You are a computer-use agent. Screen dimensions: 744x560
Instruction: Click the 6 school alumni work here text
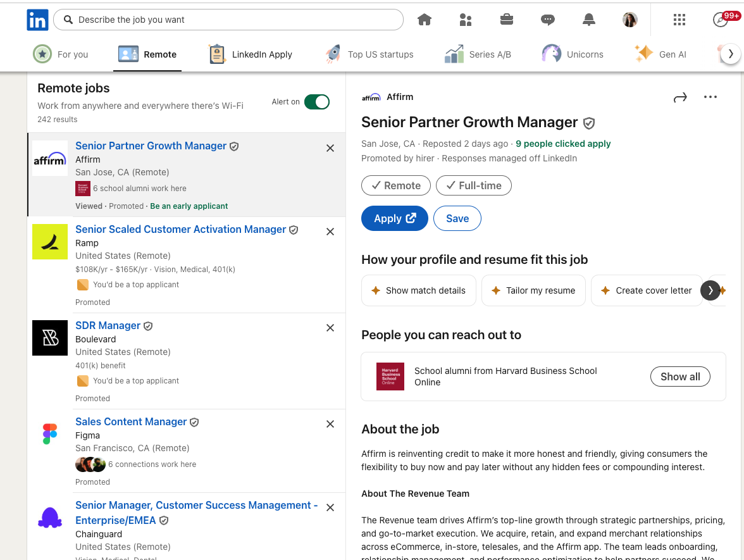coord(139,189)
